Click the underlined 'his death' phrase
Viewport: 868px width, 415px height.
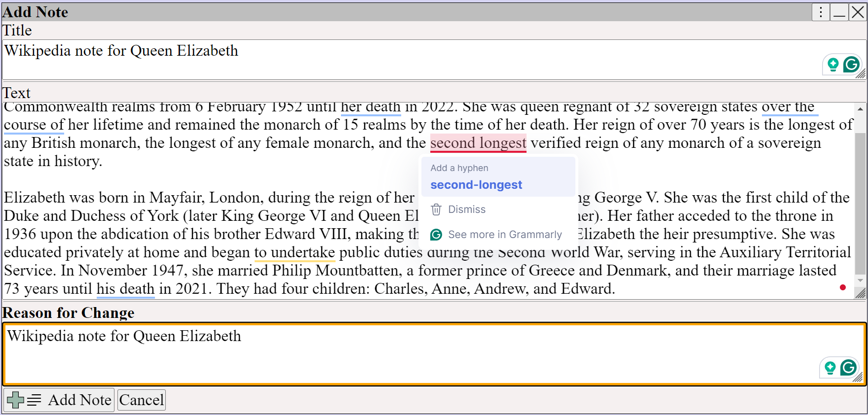click(x=126, y=289)
